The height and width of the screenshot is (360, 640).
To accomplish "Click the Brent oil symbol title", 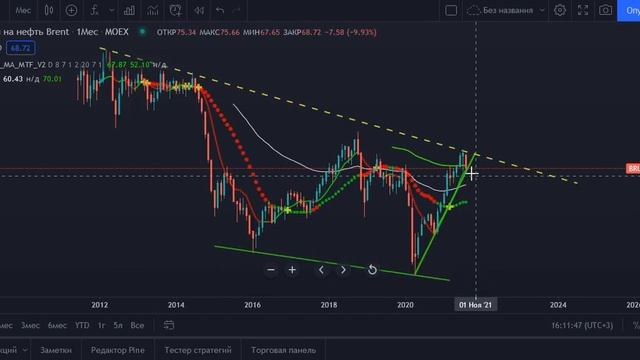I will click(35, 32).
